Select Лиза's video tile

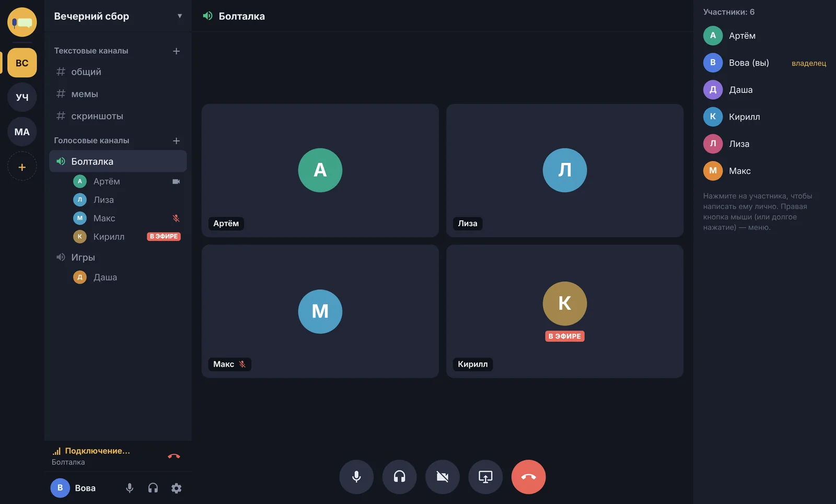(565, 170)
